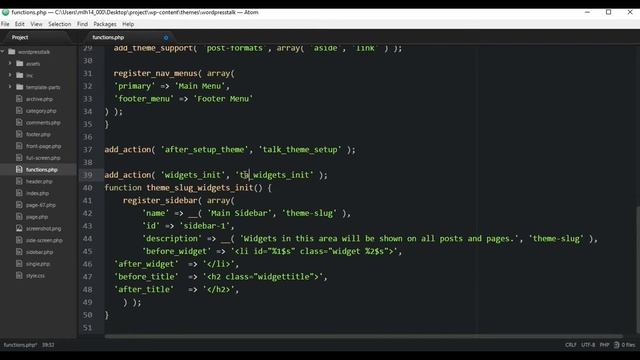Click the sidebar.php file icon
640x360 pixels.
click(x=19, y=252)
